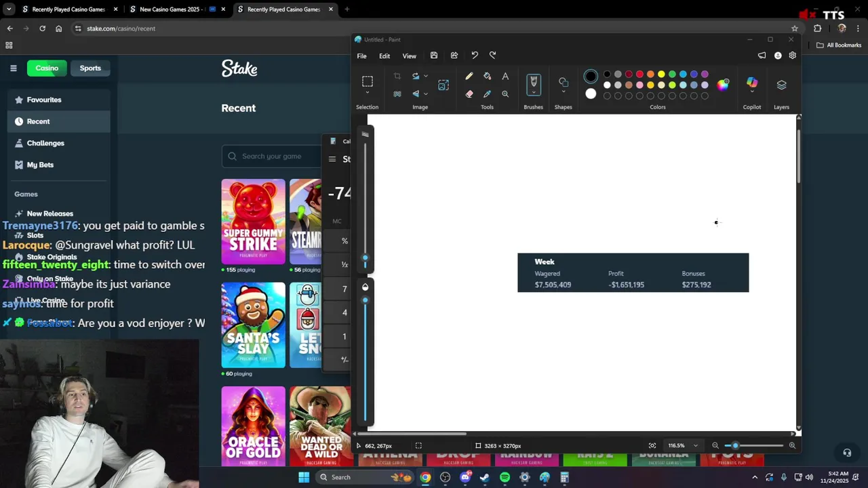Viewport: 868px width, 488px height.
Task: Use the Remove background icon in Paint
Action: coord(397,94)
